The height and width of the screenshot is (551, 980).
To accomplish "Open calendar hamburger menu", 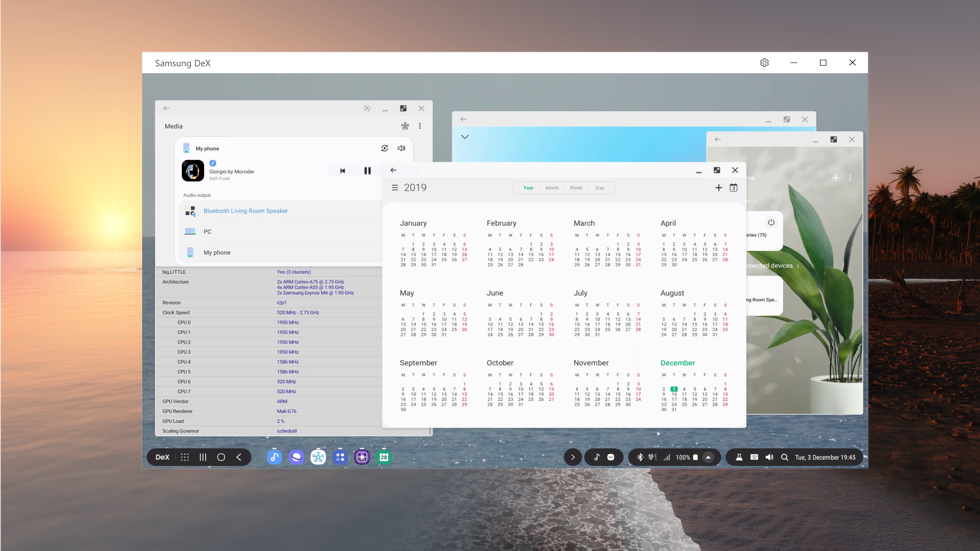I will click(395, 187).
